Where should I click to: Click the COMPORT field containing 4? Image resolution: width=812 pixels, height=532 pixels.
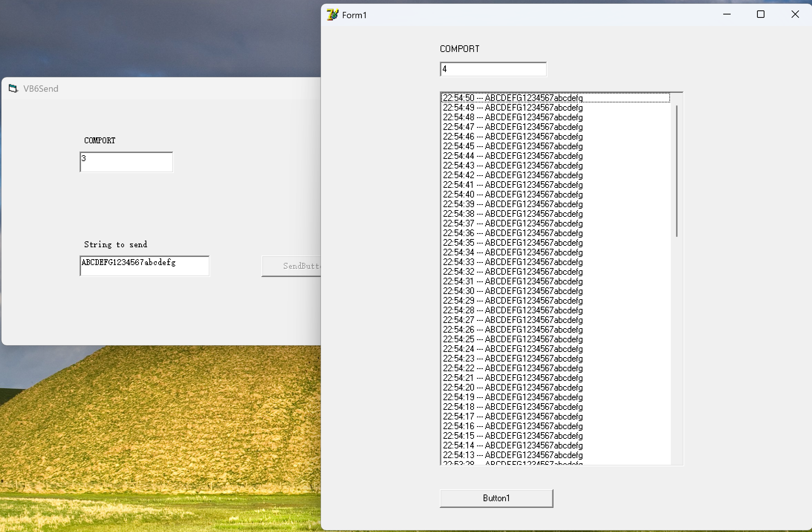[493, 69]
